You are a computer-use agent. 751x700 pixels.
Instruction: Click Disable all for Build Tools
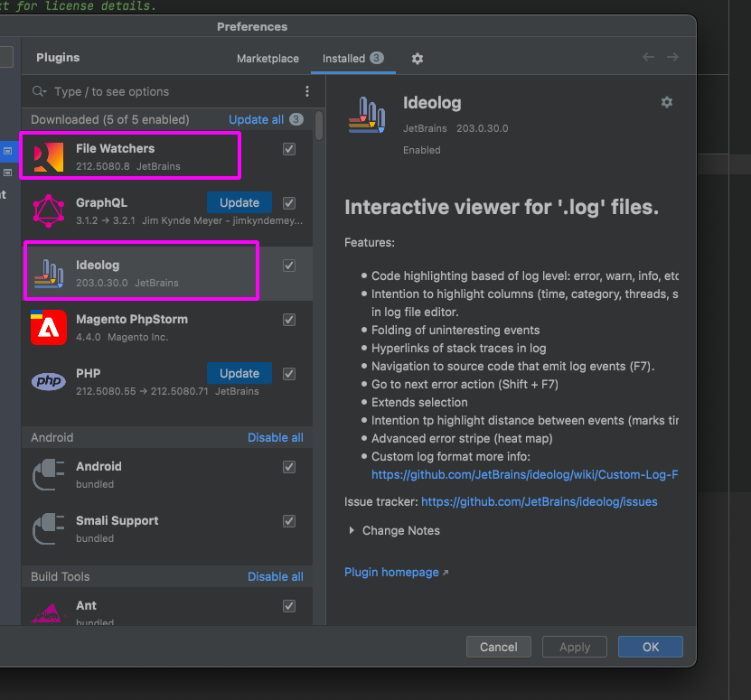click(276, 576)
